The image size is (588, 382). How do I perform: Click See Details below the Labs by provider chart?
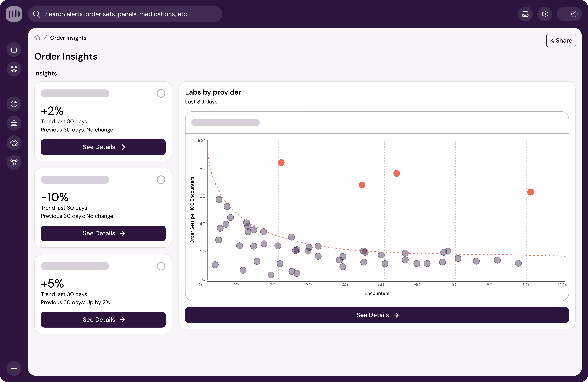[377, 315]
